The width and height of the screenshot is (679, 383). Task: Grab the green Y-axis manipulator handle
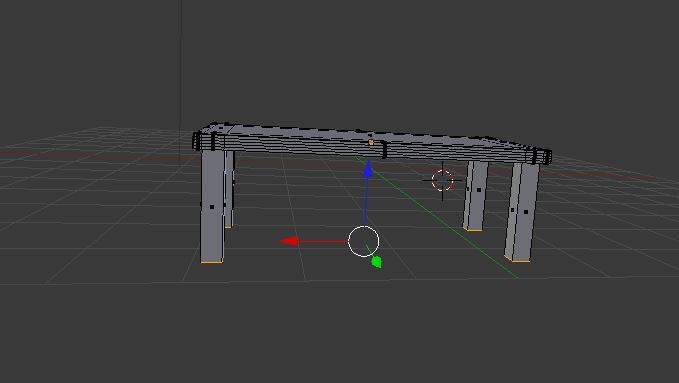tap(376, 262)
